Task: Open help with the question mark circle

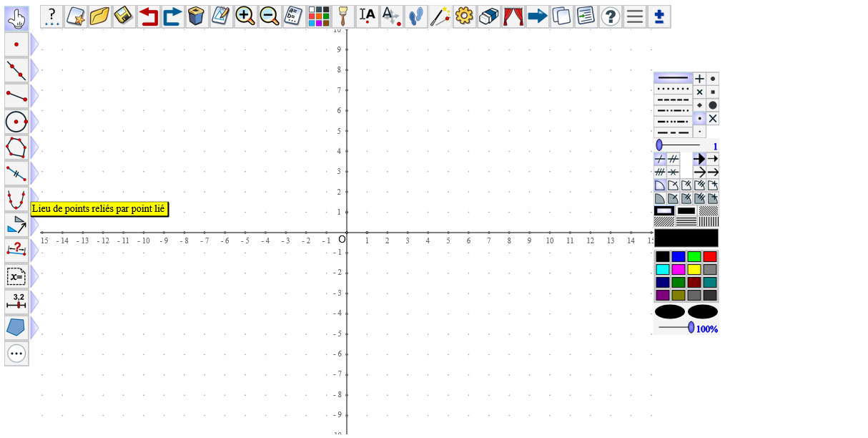Action: (x=611, y=16)
